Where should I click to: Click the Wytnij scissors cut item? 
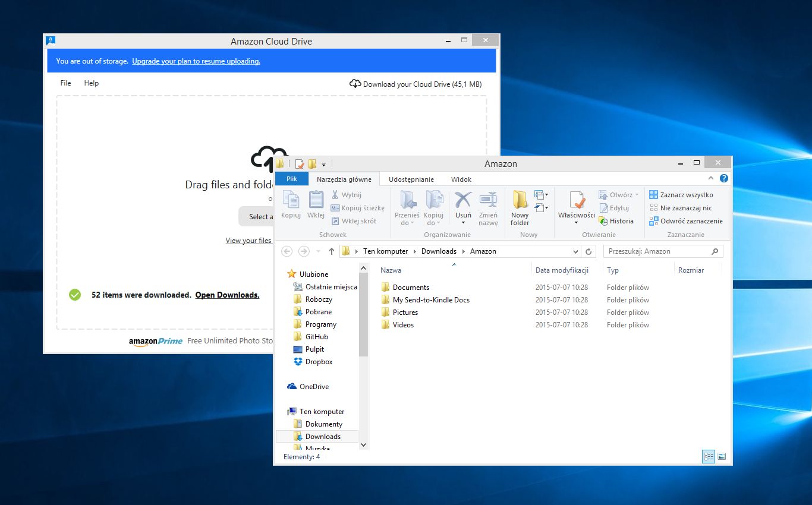point(346,195)
